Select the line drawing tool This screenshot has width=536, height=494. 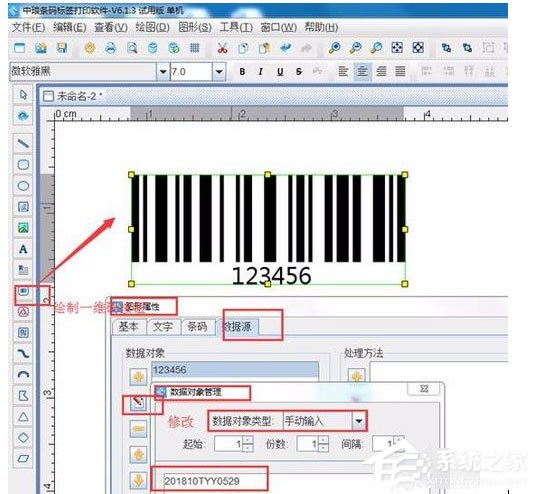pos(23,143)
